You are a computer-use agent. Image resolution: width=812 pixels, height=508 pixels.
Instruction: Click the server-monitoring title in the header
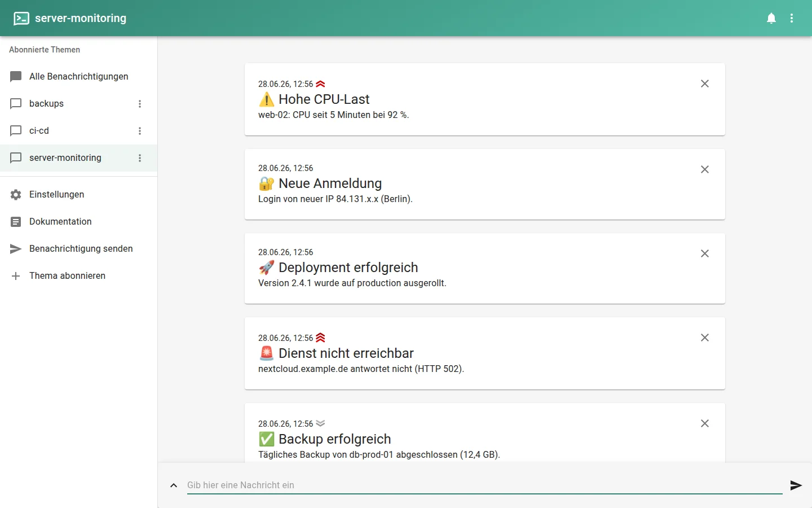coord(81,18)
